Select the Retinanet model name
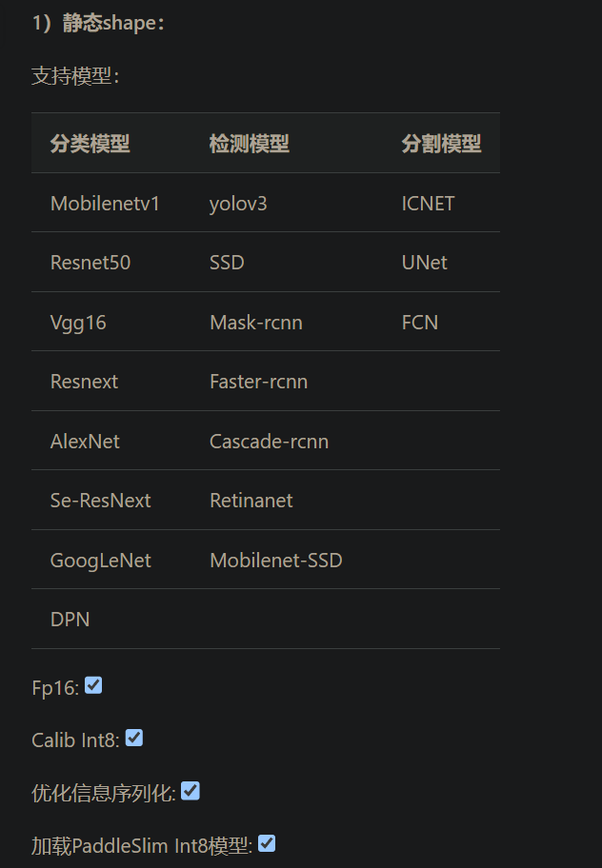602x868 pixels. (x=251, y=500)
